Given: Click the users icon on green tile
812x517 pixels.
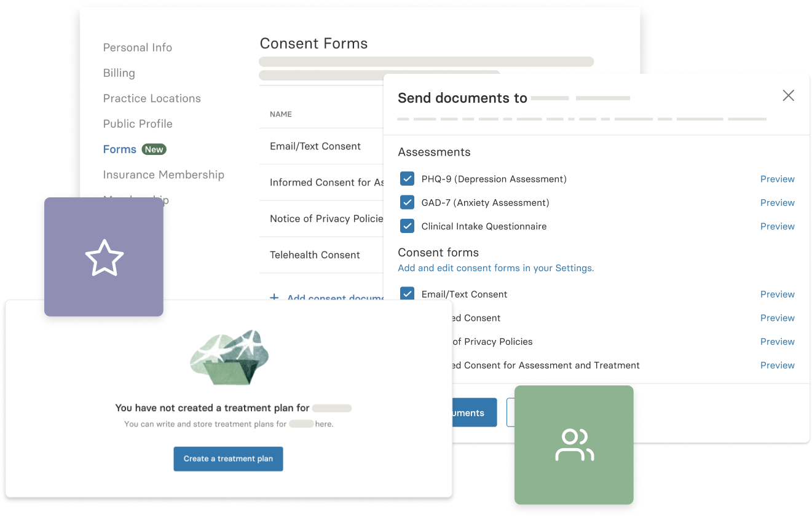Looking at the screenshot, I should pyautogui.click(x=574, y=445).
